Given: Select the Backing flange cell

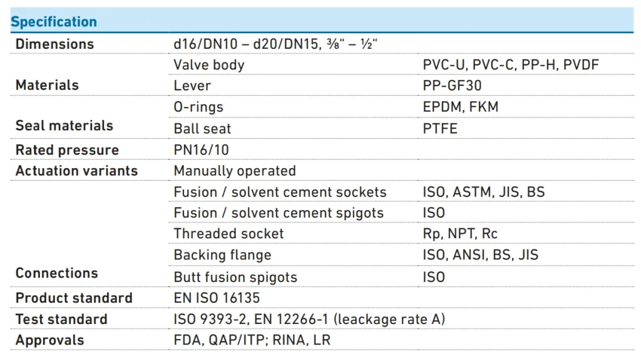Looking at the screenshot, I should click(222, 255).
